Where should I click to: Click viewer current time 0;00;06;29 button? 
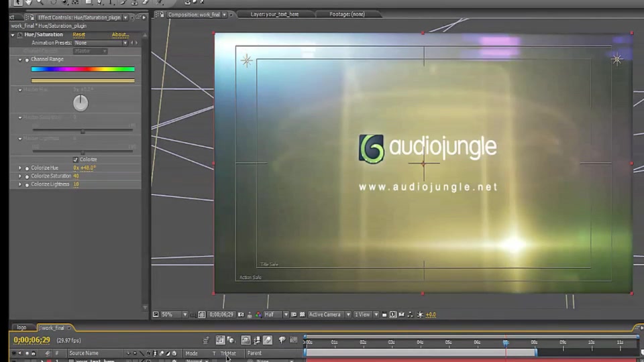click(x=221, y=314)
